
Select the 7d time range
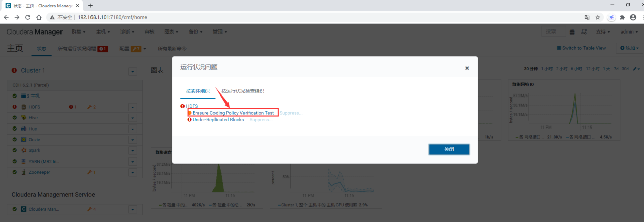616,69
